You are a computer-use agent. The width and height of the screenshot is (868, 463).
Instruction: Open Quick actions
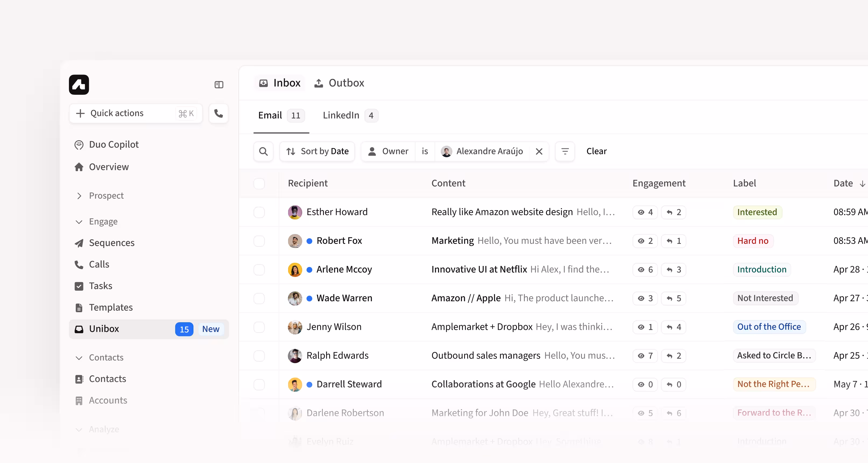(136, 114)
